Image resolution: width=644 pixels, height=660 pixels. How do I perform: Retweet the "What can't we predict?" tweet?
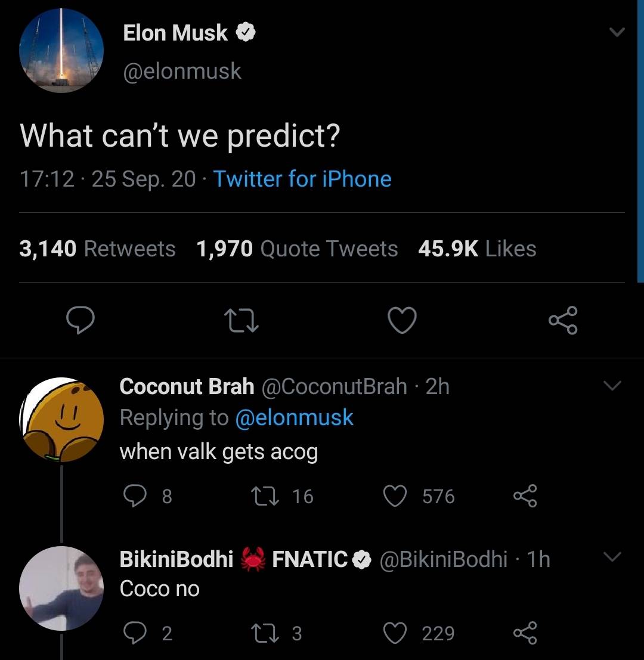click(241, 321)
